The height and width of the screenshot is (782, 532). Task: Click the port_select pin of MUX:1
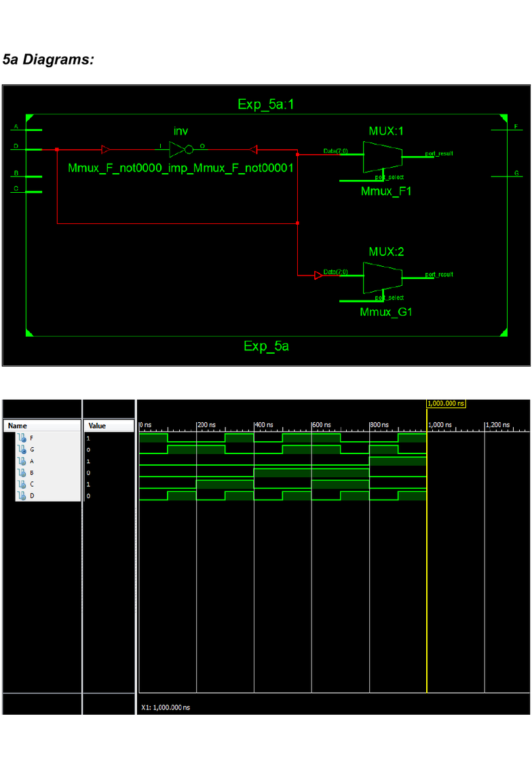click(x=389, y=177)
